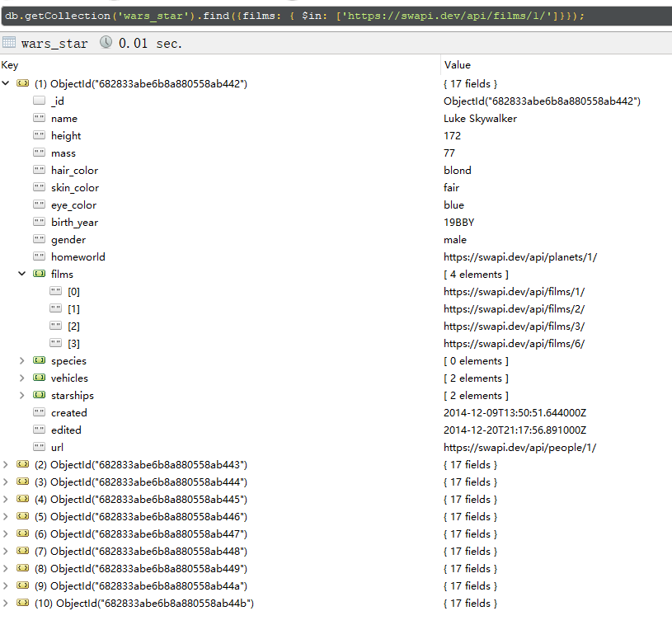Click the string icon of films element [2]
The image size is (672, 625).
point(56,326)
